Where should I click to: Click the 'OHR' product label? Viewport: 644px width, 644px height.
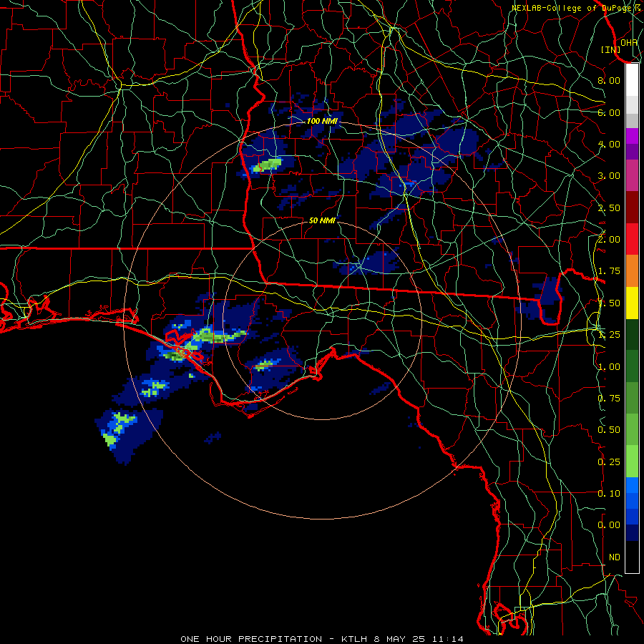629,42
